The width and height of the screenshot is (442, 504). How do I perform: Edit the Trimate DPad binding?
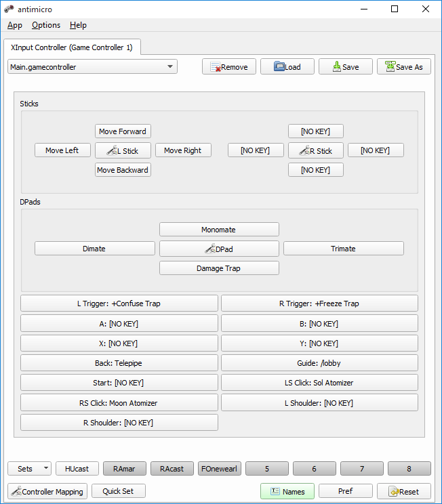[x=344, y=249]
